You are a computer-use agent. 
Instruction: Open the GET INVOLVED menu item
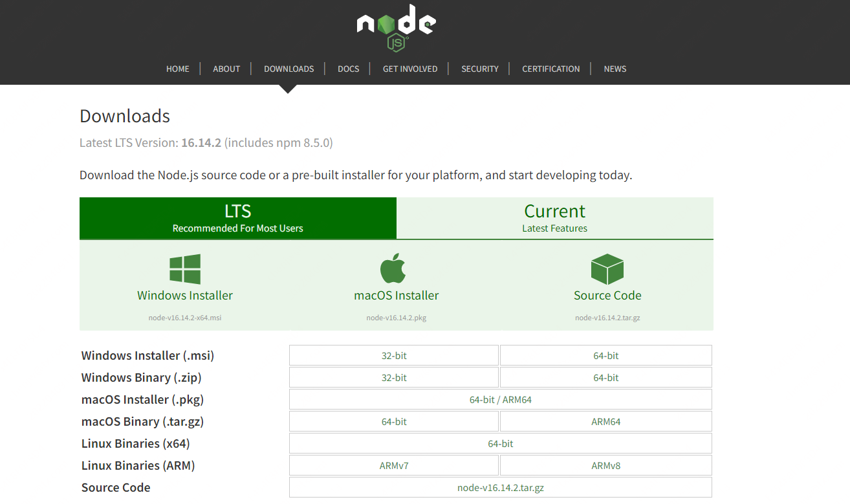tap(410, 69)
